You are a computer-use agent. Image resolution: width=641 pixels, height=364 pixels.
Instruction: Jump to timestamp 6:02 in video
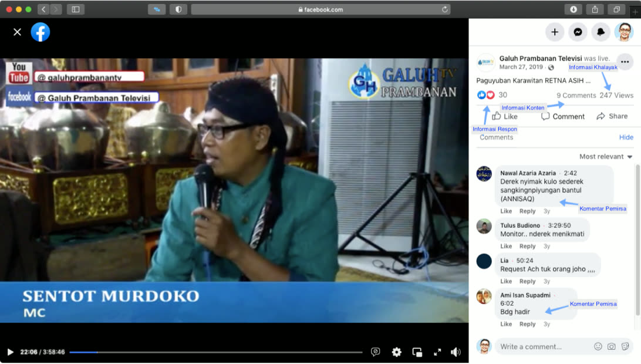[507, 304]
